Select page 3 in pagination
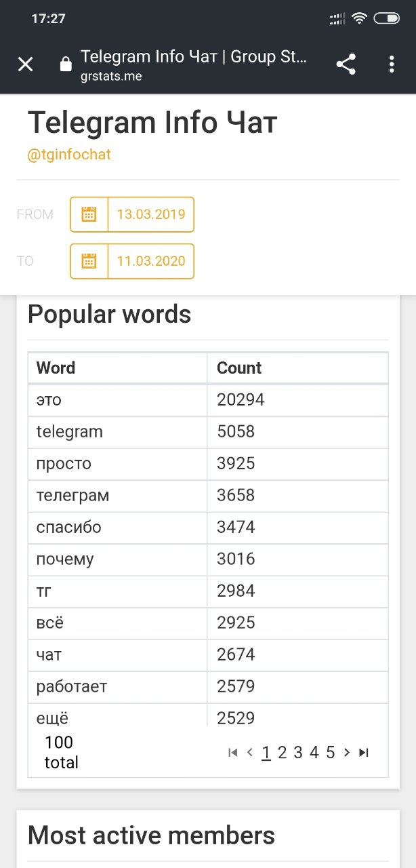416x868 pixels. pyautogui.click(x=298, y=753)
